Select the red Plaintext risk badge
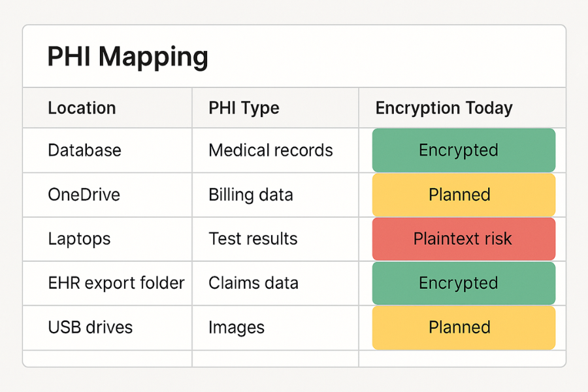The image size is (588, 392). (x=463, y=239)
